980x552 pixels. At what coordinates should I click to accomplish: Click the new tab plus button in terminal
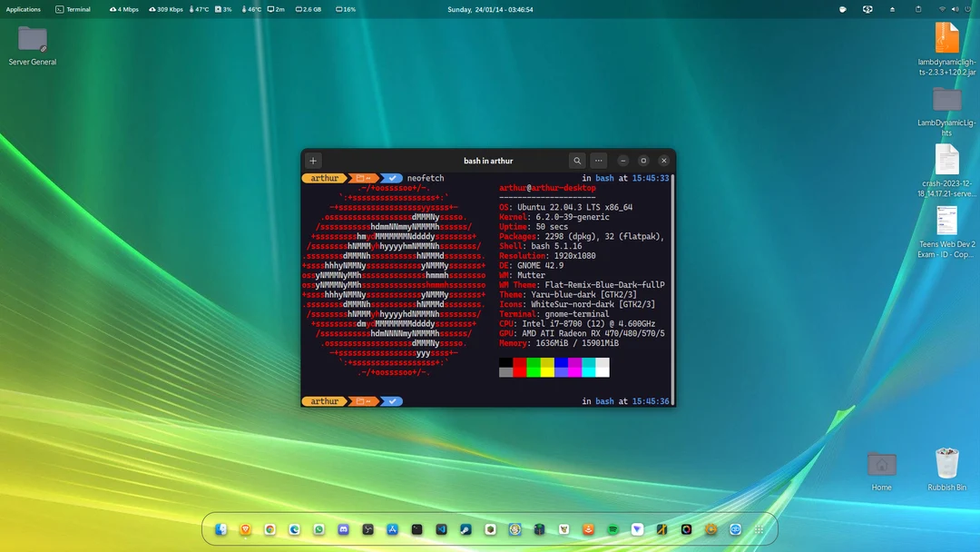[312, 160]
